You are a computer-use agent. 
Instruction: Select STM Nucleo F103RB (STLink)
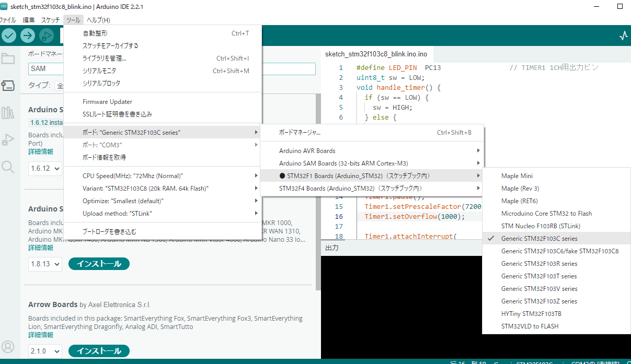pyautogui.click(x=556, y=226)
